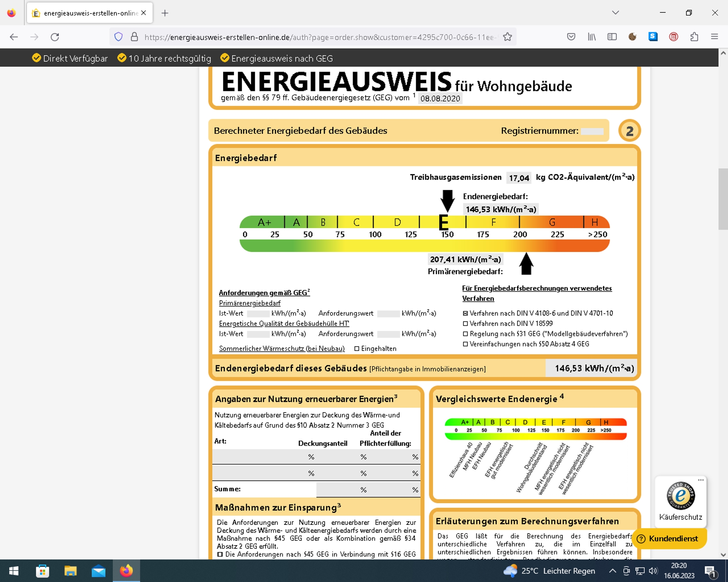
Task: Click the Gebäudehülle HT' Ist-Wert field
Action: [x=258, y=334]
